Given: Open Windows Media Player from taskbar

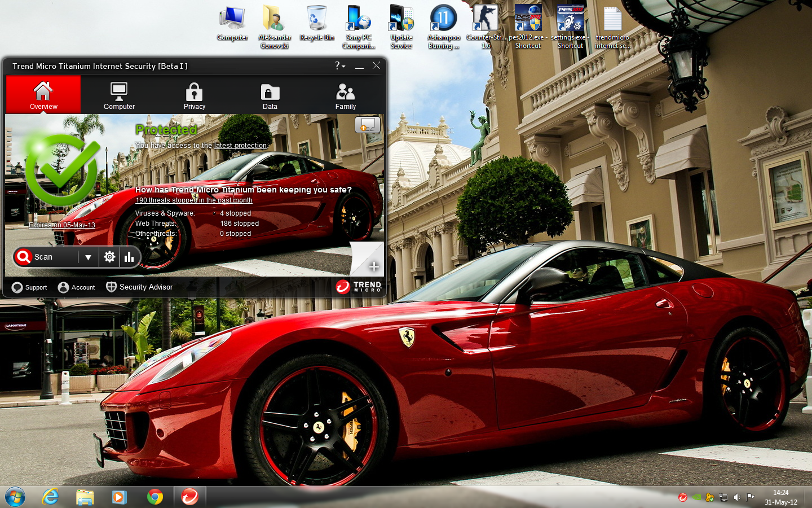Looking at the screenshot, I should tap(120, 497).
